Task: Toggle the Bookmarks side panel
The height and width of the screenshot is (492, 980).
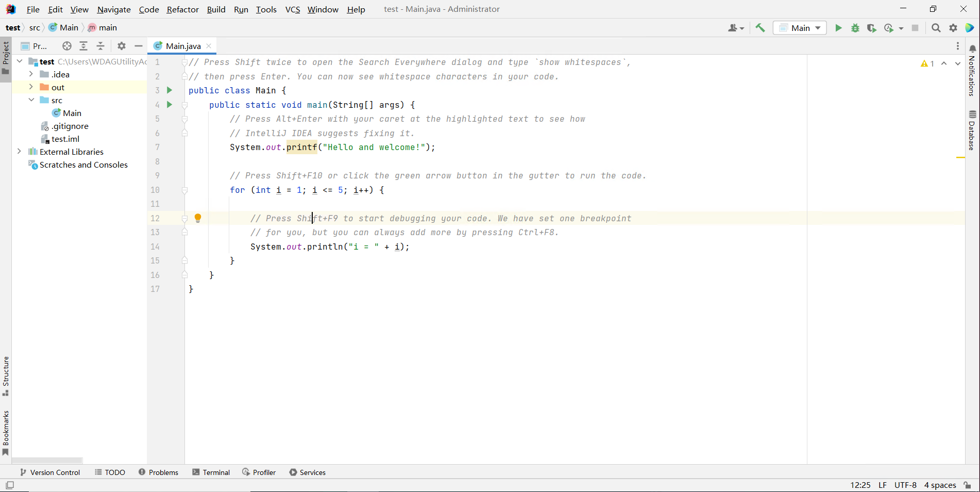Action: 6,433
